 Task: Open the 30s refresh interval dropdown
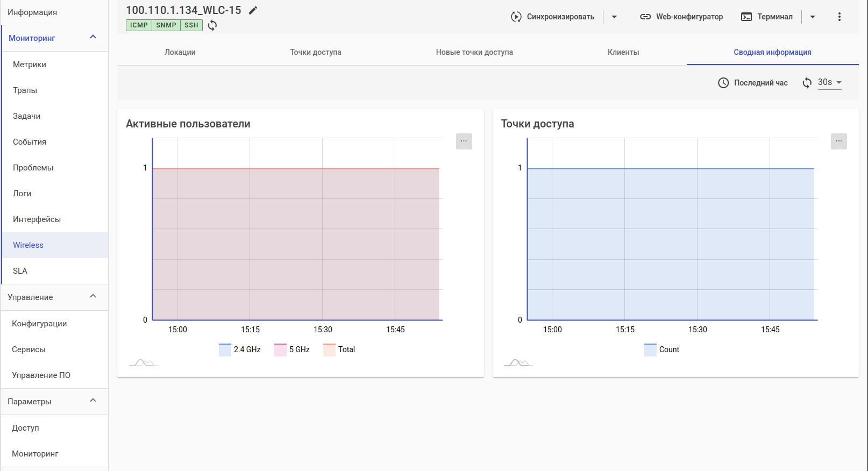829,82
